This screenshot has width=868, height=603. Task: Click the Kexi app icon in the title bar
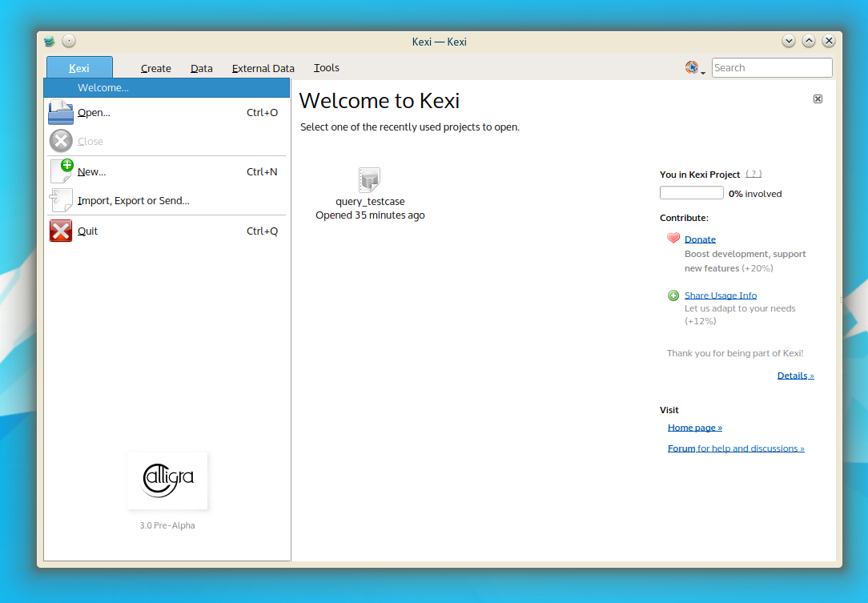pyautogui.click(x=50, y=41)
